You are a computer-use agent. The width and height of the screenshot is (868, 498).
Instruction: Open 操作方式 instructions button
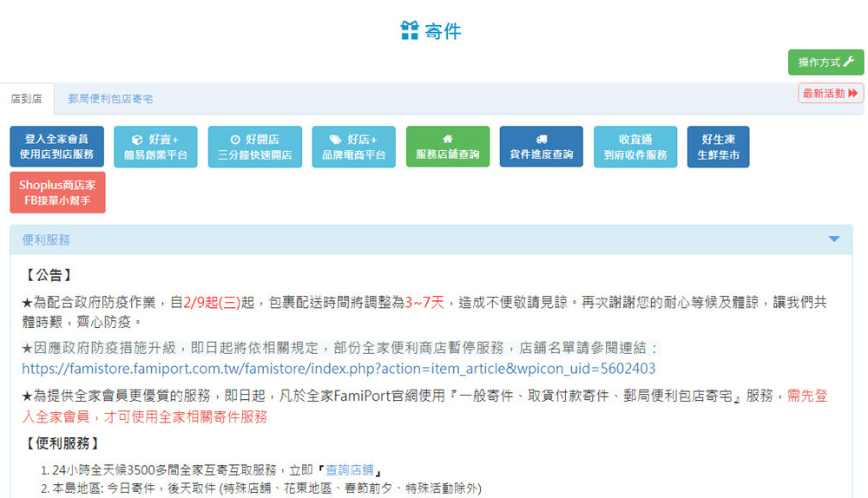(x=825, y=62)
